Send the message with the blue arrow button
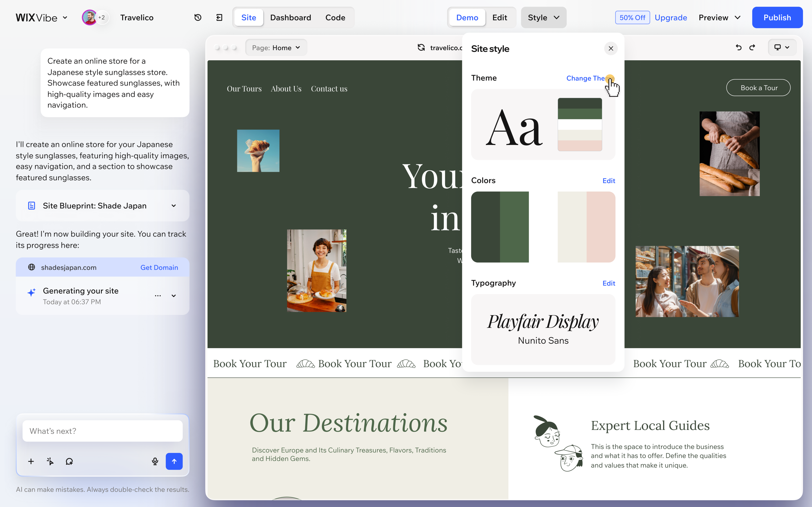 [174, 461]
